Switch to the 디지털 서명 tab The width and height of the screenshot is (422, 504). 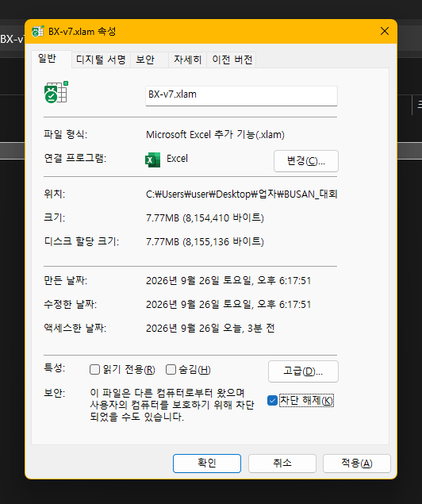click(x=101, y=60)
